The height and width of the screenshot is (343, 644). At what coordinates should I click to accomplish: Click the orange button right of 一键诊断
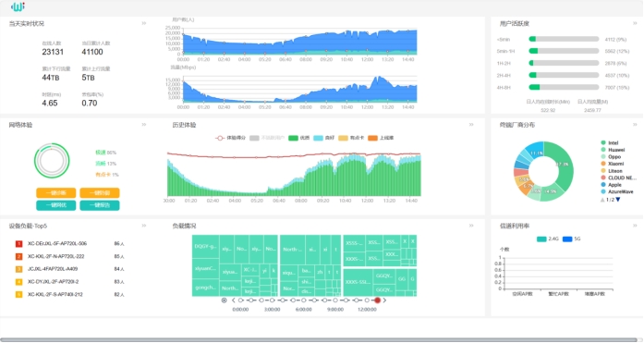pyautogui.click(x=100, y=192)
